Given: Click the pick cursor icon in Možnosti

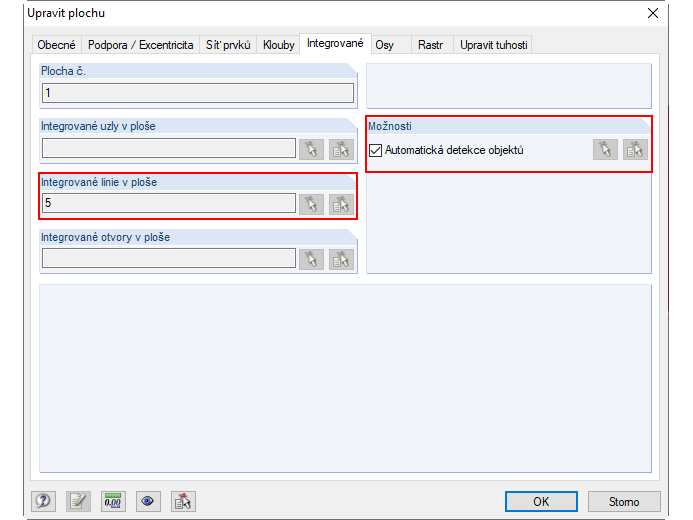Looking at the screenshot, I should click(605, 149).
